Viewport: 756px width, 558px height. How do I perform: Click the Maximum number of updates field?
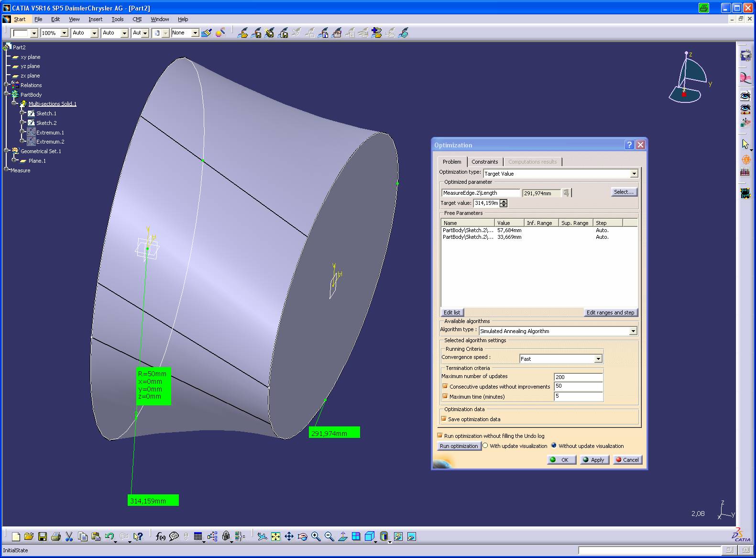point(578,377)
